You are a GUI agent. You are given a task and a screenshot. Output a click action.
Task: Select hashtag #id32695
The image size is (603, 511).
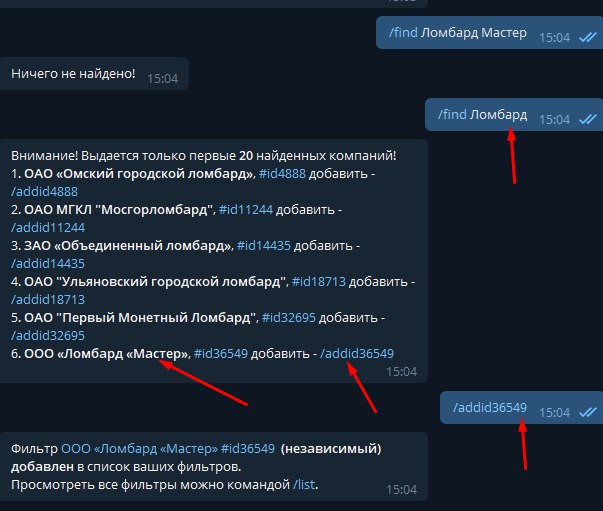288,318
